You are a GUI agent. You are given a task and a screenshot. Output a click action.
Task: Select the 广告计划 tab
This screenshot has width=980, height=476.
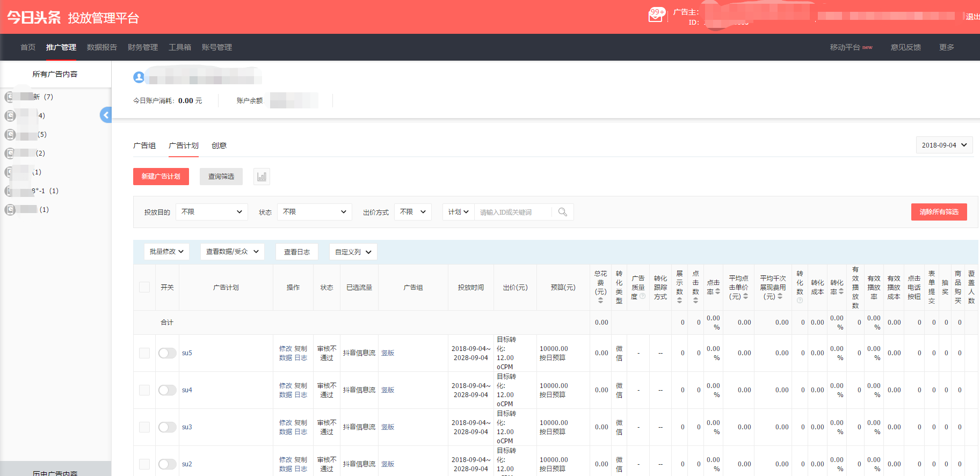pyautogui.click(x=184, y=145)
